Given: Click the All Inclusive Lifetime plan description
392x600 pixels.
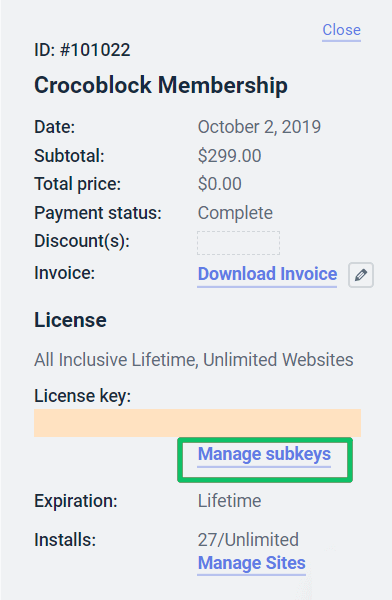Looking at the screenshot, I should (194, 360).
